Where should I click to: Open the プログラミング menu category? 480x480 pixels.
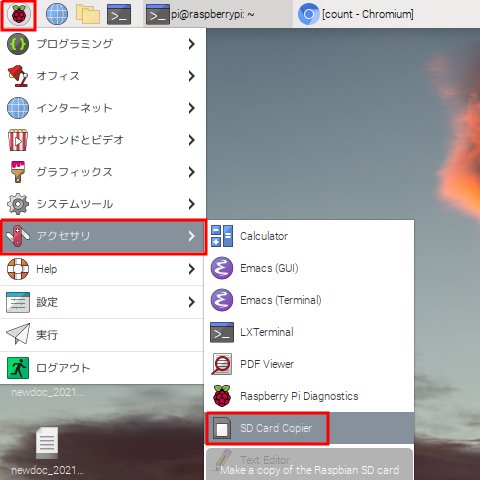pyautogui.click(x=102, y=44)
